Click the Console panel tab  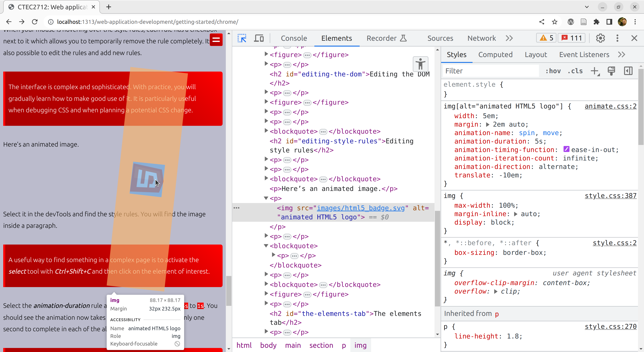click(294, 38)
